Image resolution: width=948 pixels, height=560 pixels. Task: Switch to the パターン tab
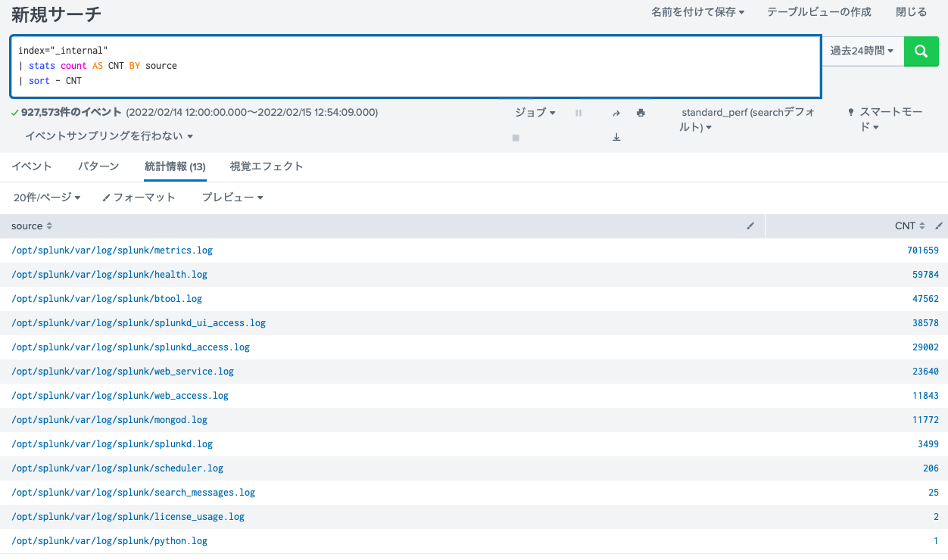(x=98, y=166)
